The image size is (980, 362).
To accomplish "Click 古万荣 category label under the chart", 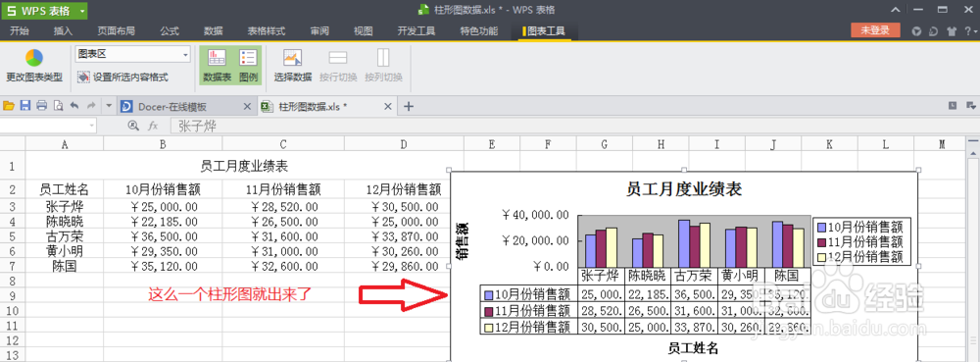I will pos(694,276).
